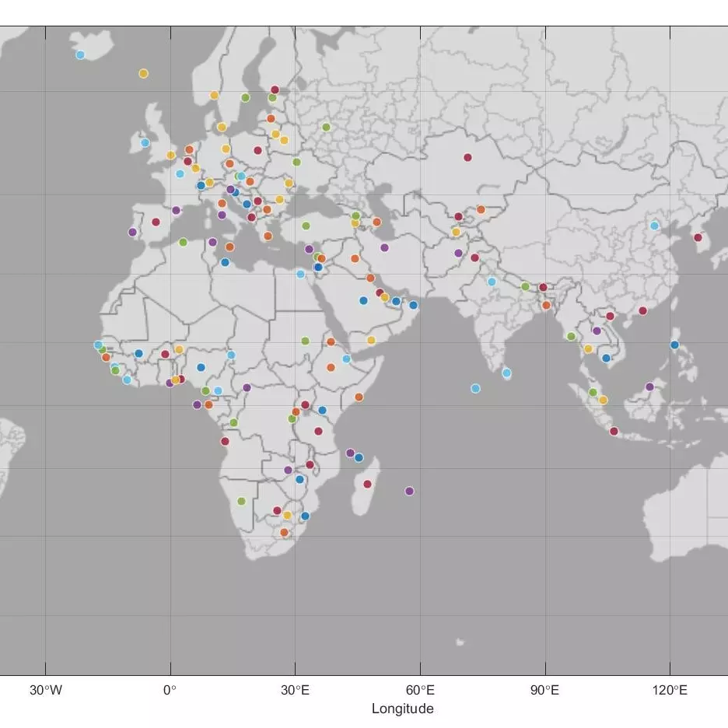Click the 30°W longitude tick label
728x728 pixels.
click(x=45, y=688)
